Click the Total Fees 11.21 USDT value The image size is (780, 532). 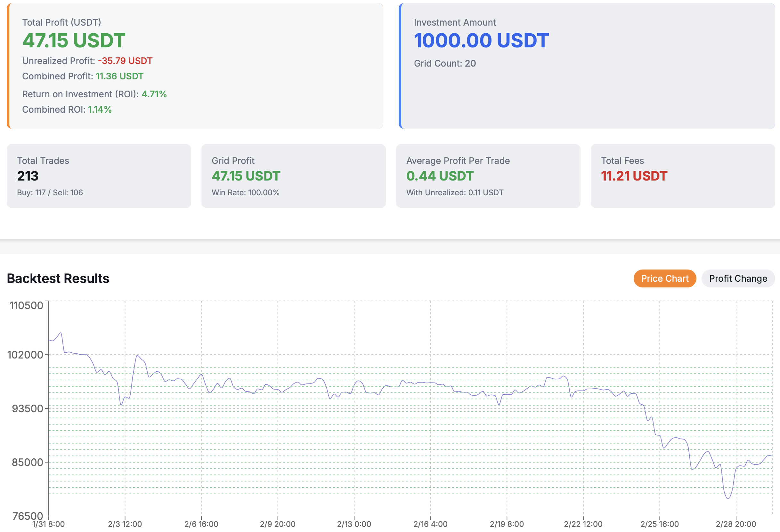click(x=634, y=176)
